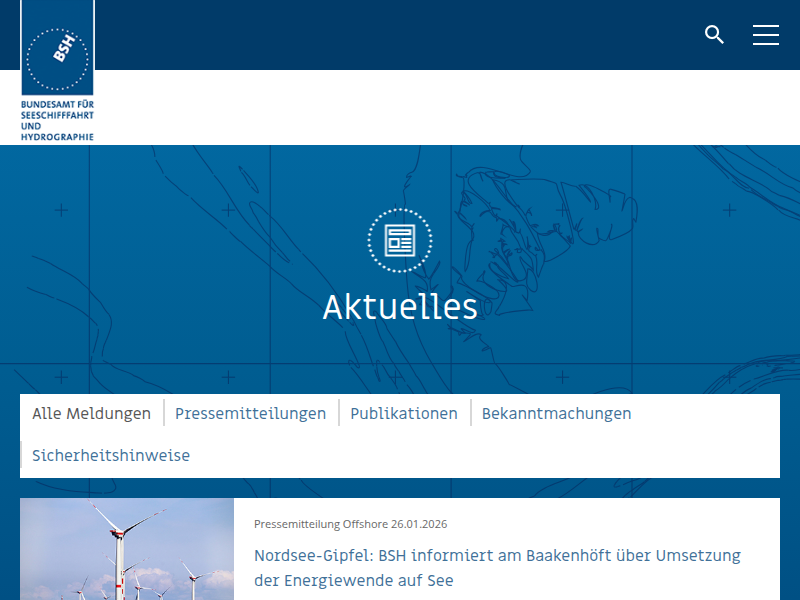Click the dark blue top header bar
Screen dimensions: 800x600
click(x=400, y=35)
